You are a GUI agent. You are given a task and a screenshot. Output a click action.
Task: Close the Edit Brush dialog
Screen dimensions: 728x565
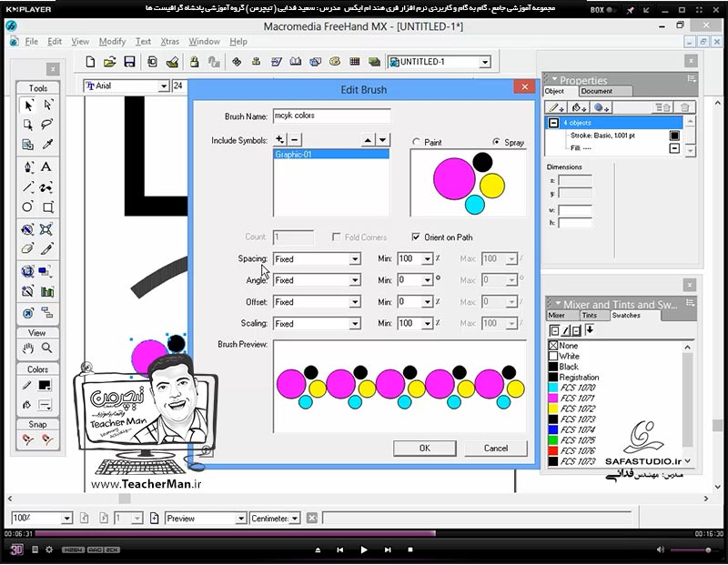tap(524, 86)
